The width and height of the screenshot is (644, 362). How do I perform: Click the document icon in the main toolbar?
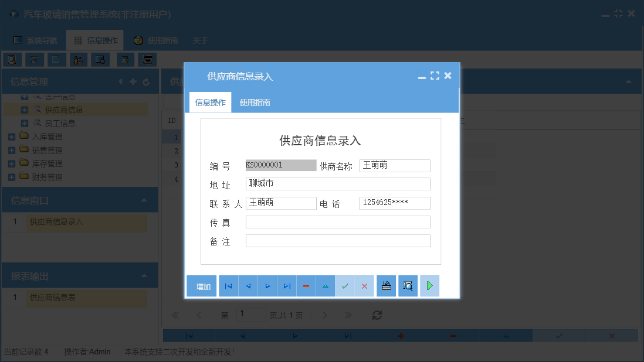(55, 59)
